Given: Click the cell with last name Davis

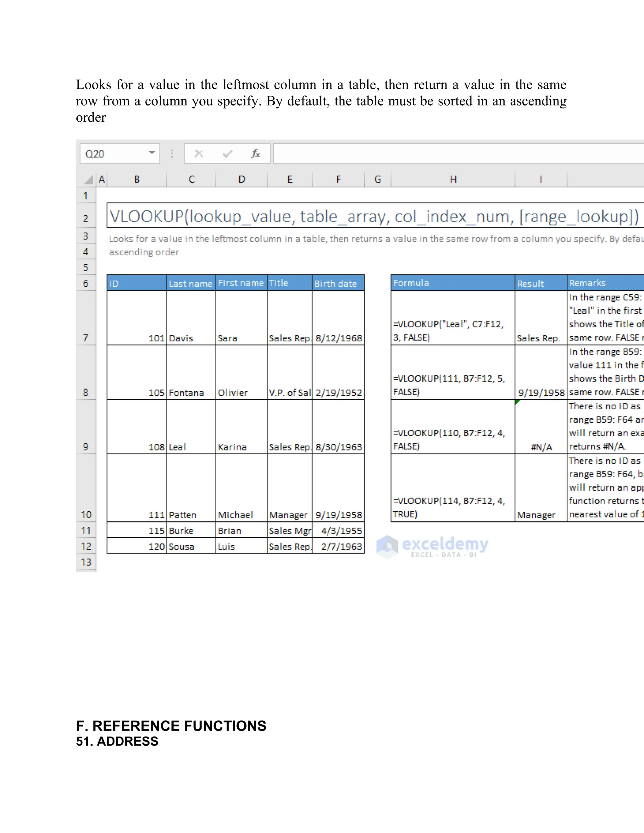Looking at the screenshot, I should (191, 318).
